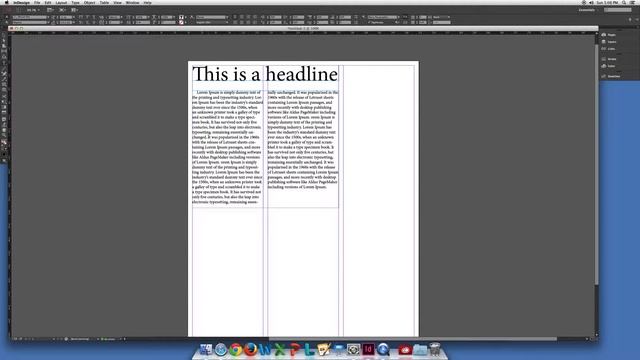The height and width of the screenshot is (360, 640).
Task: Open the Window menu
Action: (132, 2)
